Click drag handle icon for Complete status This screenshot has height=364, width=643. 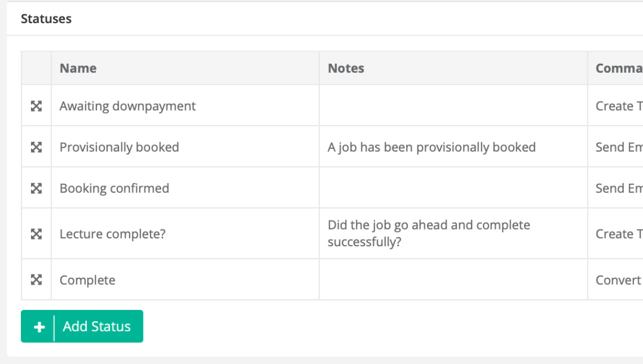click(x=36, y=280)
